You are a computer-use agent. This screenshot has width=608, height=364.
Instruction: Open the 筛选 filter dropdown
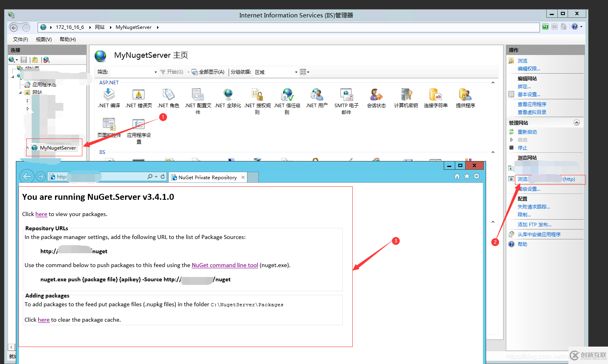coord(156,72)
